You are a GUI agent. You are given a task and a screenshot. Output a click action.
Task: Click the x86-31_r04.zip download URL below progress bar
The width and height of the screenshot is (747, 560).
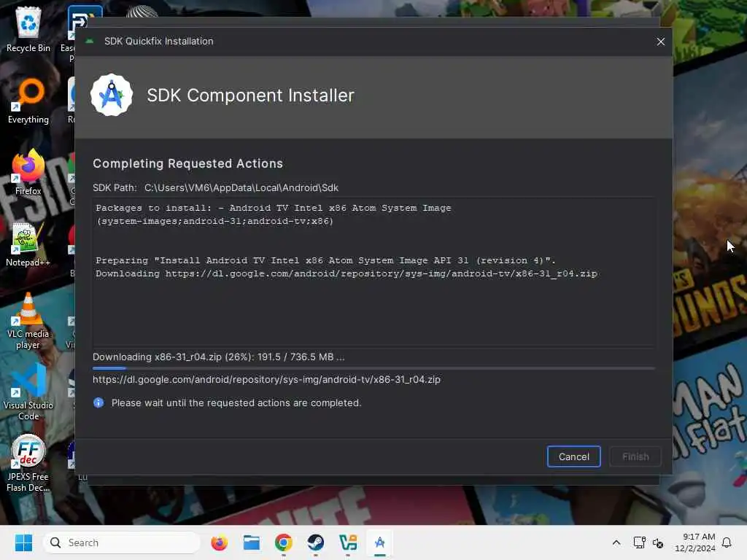[x=266, y=379]
